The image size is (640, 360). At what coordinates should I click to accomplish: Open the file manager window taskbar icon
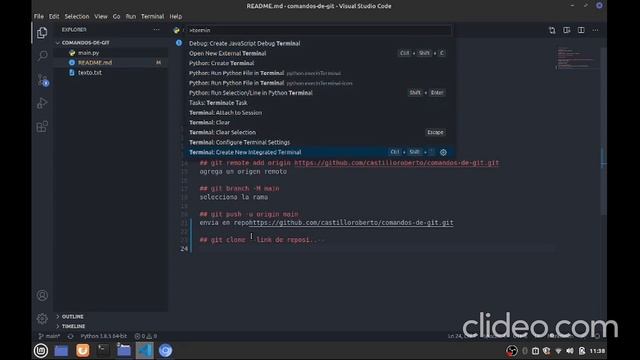pos(124,351)
